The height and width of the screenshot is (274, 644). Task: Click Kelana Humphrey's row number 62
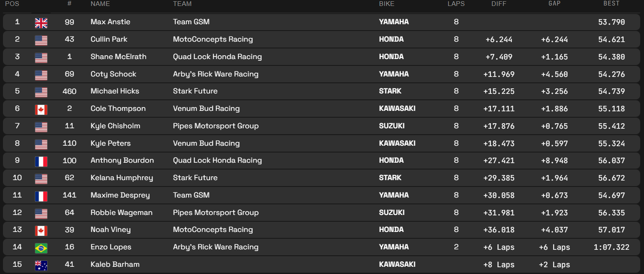pyautogui.click(x=70, y=178)
